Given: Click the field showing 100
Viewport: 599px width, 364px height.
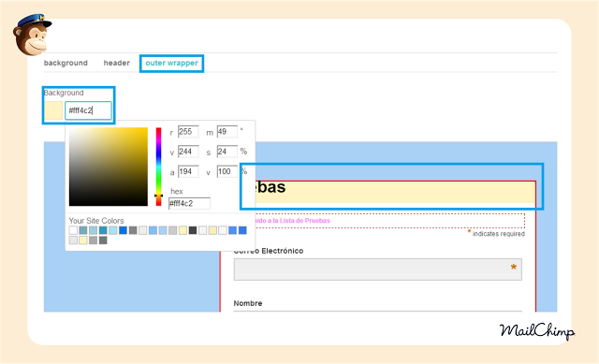Looking at the screenshot, I should tap(227, 171).
